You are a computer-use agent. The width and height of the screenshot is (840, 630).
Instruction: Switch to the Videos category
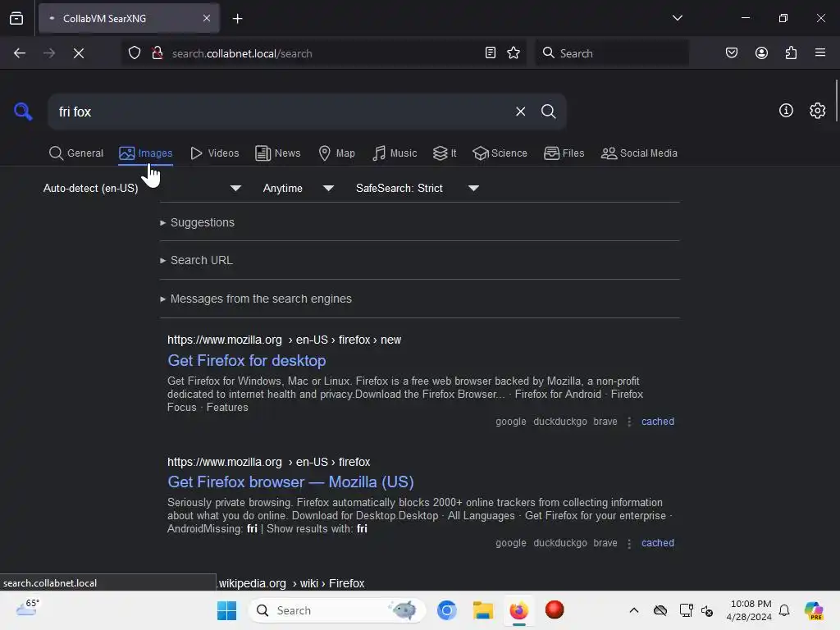214,153
